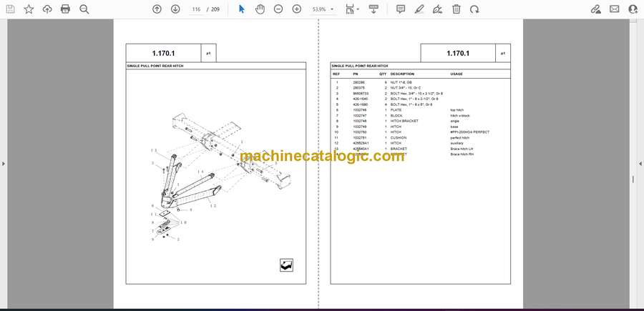Activate the hand pan tool
Image resolution: width=644 pixels, height=311 pixels.
[260, 9]
